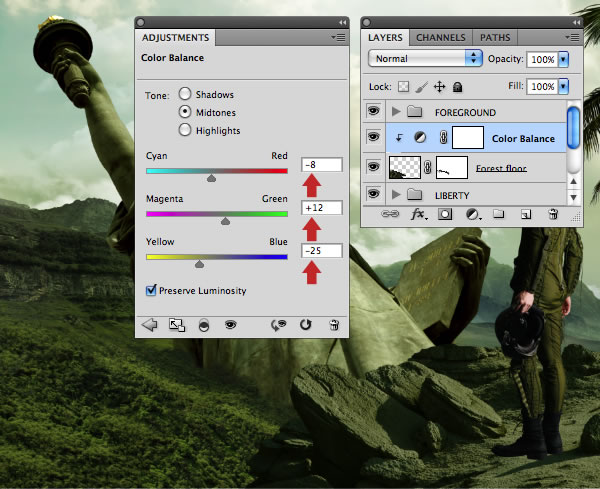Create new layer icon

526,214
